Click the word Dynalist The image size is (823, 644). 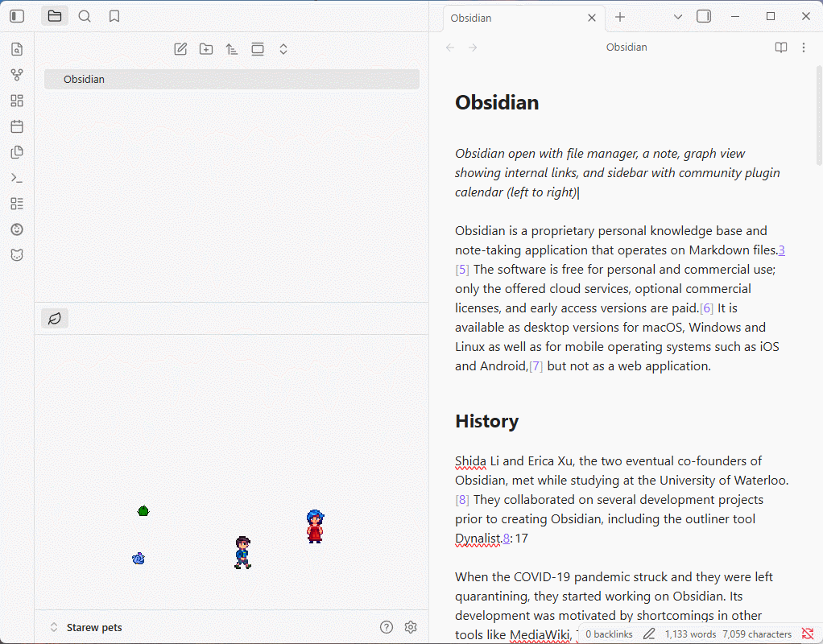point(478,539)
